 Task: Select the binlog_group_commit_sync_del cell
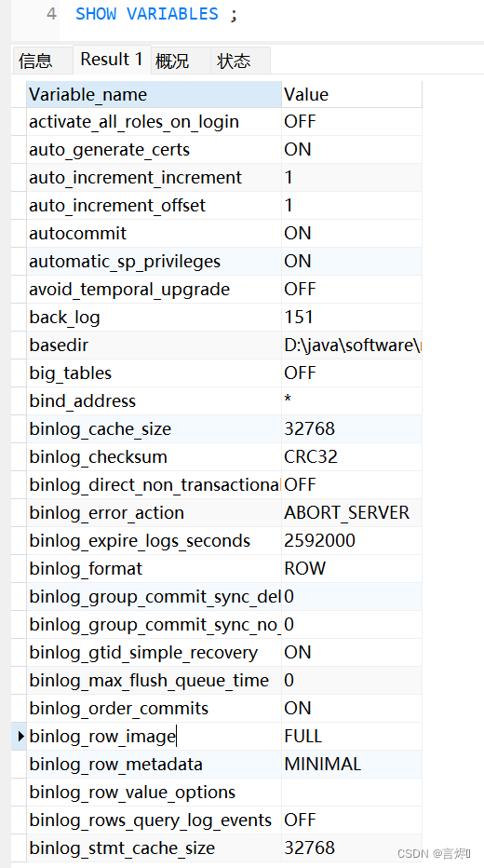[x=154, y=597]
